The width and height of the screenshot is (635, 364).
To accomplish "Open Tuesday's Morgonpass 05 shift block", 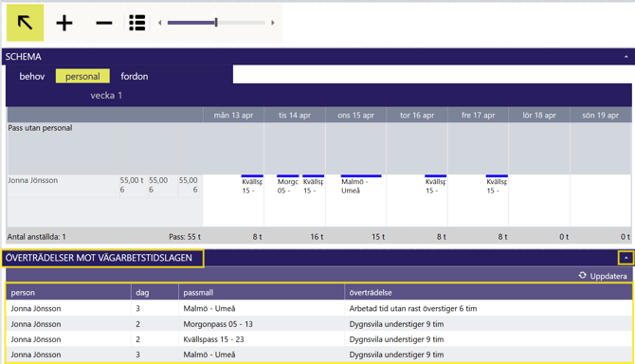I will tap(287, 186).
